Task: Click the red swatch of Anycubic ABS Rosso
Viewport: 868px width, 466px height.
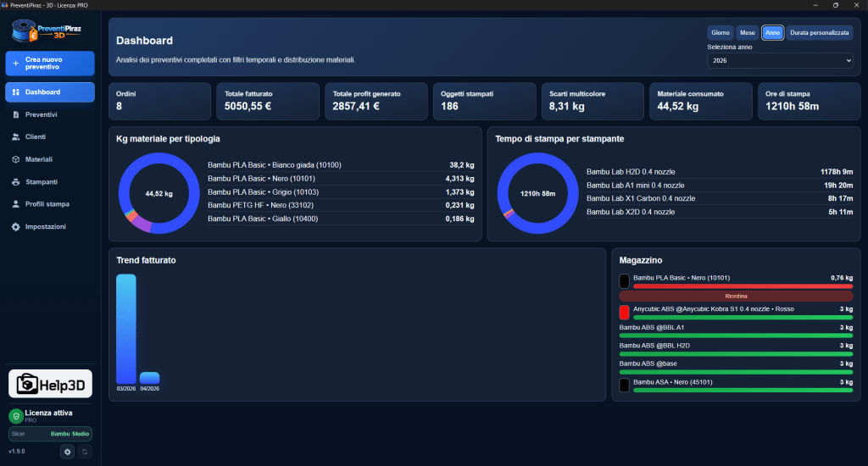Action: coord(625,312)
